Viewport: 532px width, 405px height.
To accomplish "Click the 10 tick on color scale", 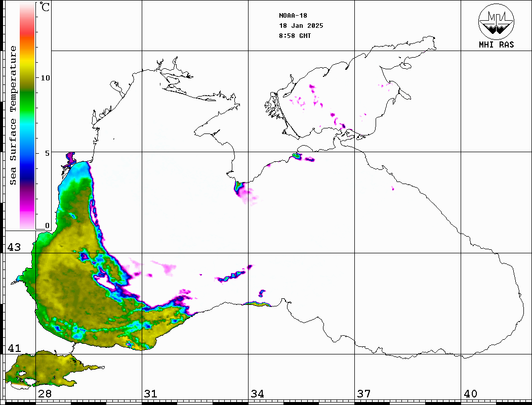I will pos(45,78).
